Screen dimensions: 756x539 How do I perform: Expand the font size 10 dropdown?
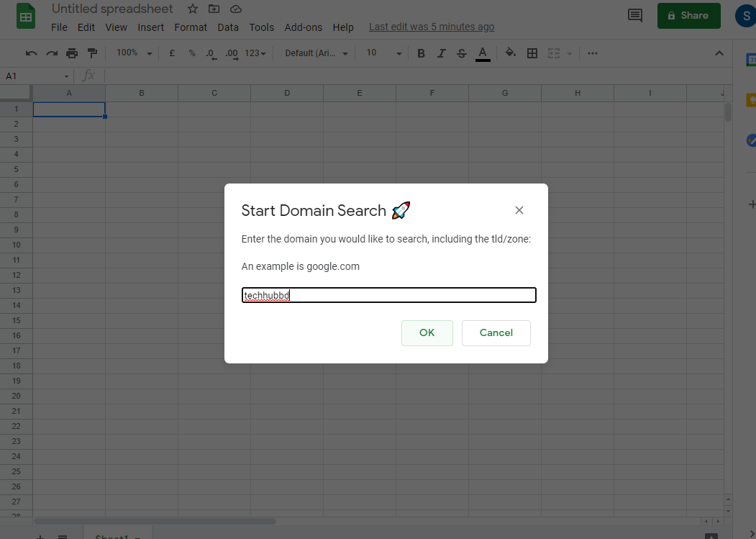click(x=384, y=53)
